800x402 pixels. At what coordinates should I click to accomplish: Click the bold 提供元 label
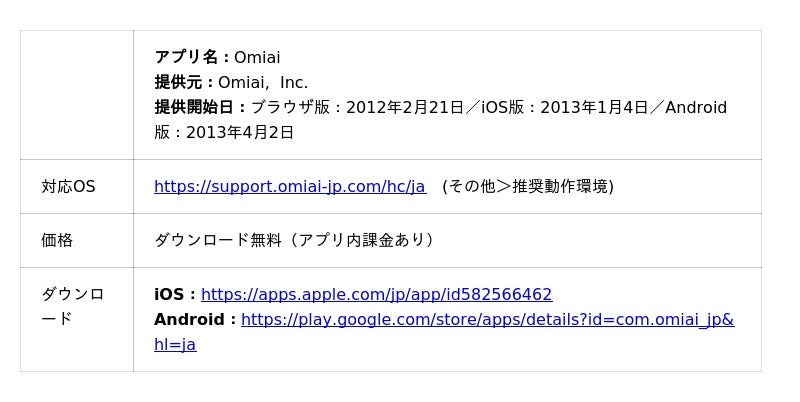pyautogui.click(x=184, y=83)
